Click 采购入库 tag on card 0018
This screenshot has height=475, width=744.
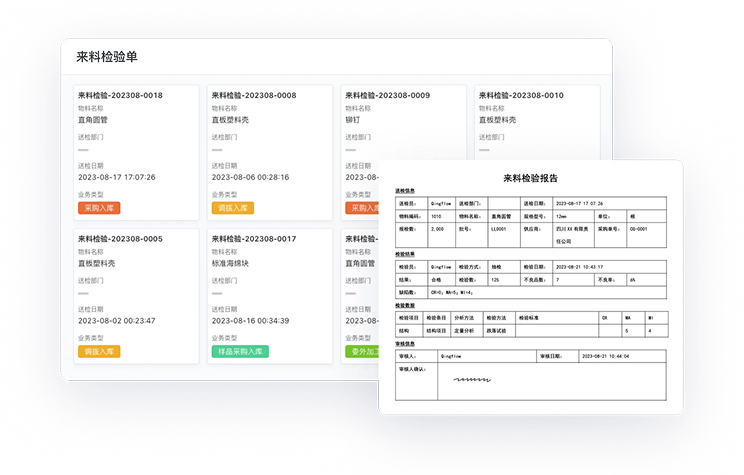pyautogui.click(x=99, y=208)
